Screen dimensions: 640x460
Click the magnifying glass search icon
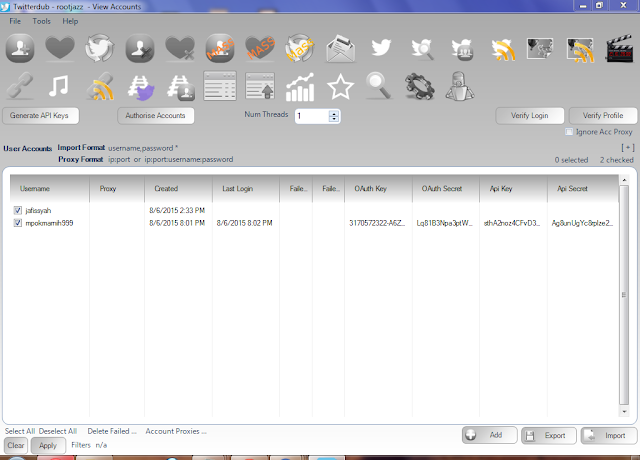pos(378,85)
